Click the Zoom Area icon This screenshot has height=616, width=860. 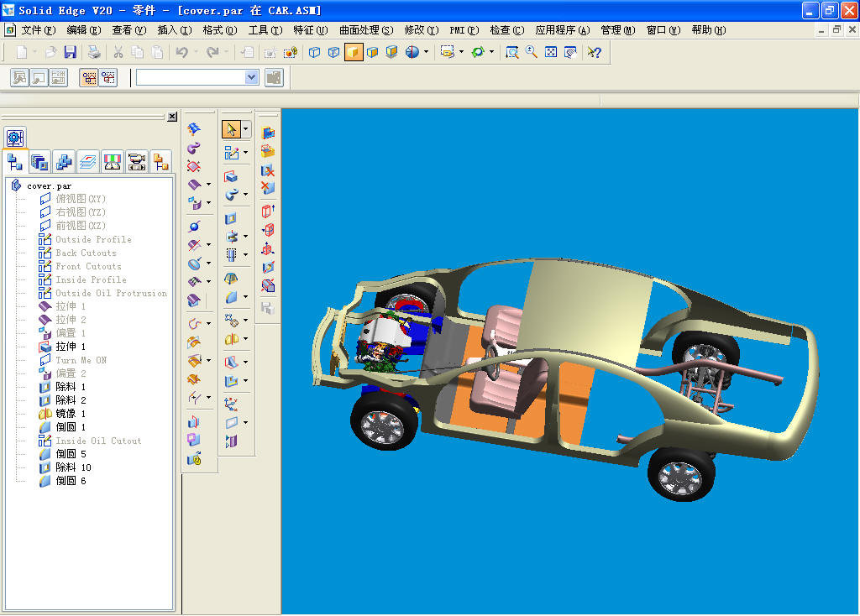tap(511, 52)
